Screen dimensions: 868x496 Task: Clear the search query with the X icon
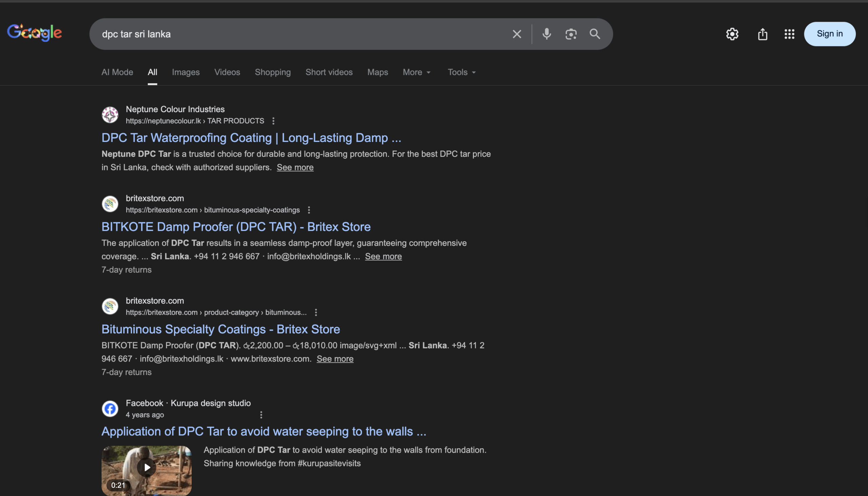pyautogui.click(x=516, y=34)
